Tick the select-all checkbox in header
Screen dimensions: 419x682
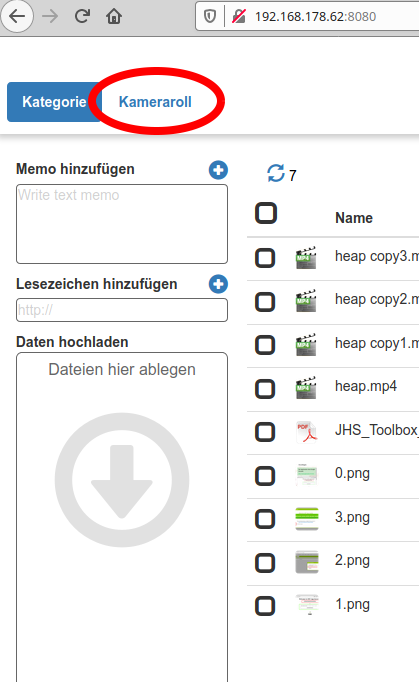(x=266, y=213)
